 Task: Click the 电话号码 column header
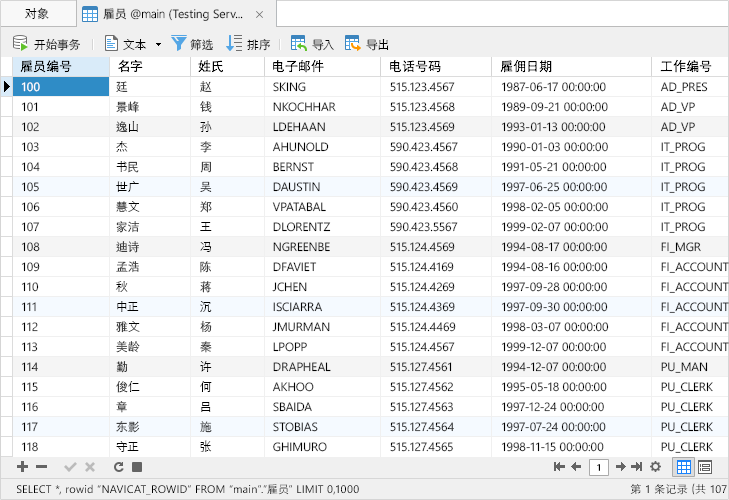pyautogui.click(x=436, y=67)
